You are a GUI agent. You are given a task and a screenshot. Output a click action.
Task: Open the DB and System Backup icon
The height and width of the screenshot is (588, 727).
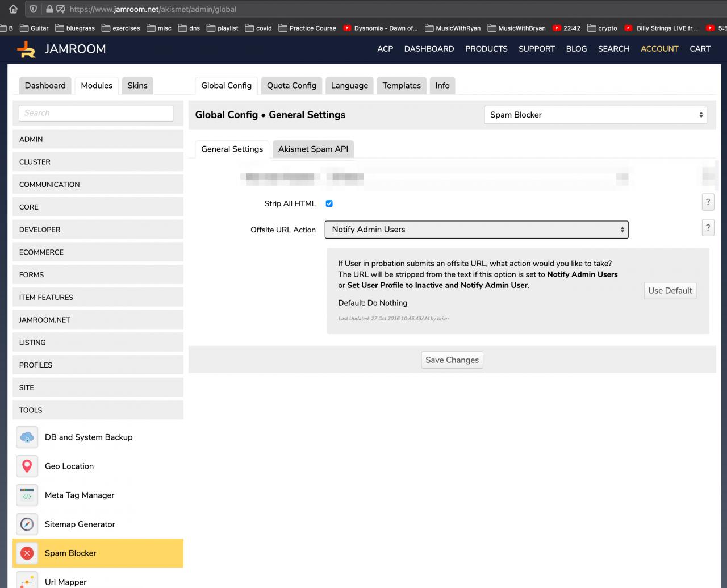[x=27, y=437]
